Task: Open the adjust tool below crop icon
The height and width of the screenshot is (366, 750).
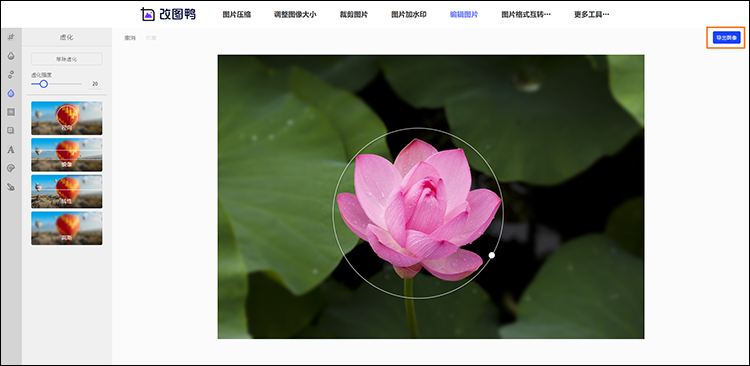Action: [x=11, y=56]
